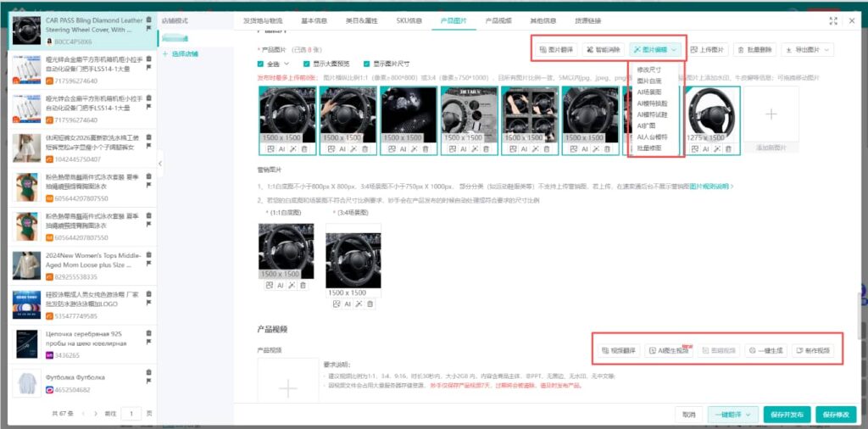Expand the arrow next to 全选
This screenshot has height=429, width=868.
click(287, 64)
